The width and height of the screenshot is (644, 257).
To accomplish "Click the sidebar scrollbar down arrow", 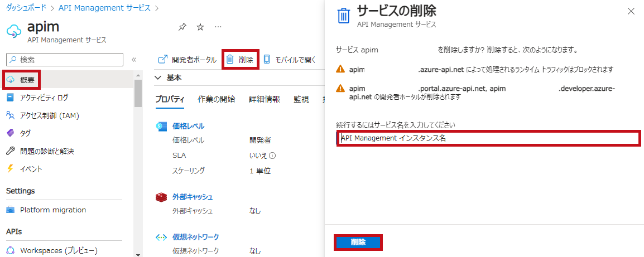I will (x=138, y=254).
